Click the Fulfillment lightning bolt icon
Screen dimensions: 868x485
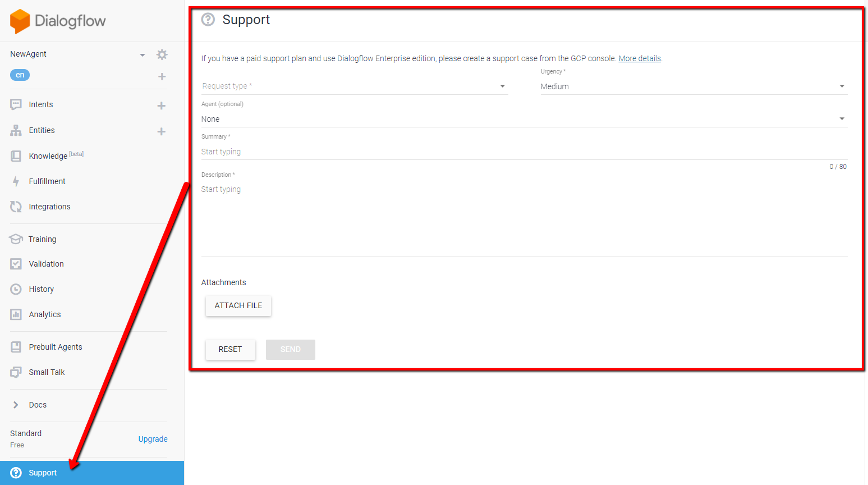16,181
